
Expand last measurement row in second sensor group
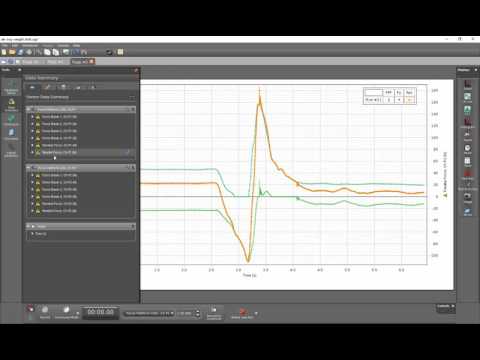(x=32, y=211)
